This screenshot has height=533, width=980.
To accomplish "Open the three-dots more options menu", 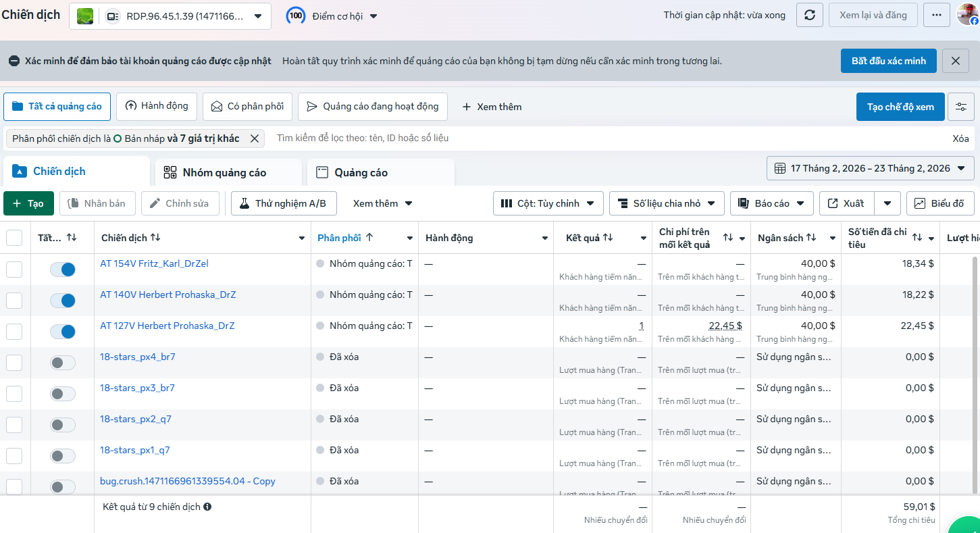I will click(x=936, y=15).
